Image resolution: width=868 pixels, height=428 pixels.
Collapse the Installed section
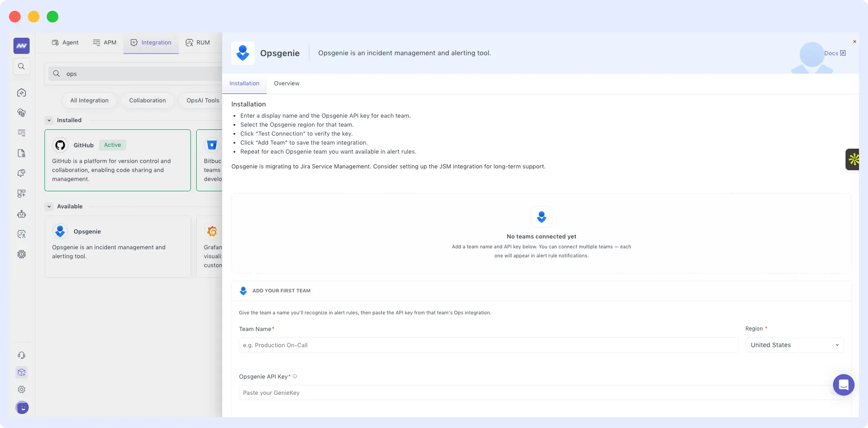[49, 120]
